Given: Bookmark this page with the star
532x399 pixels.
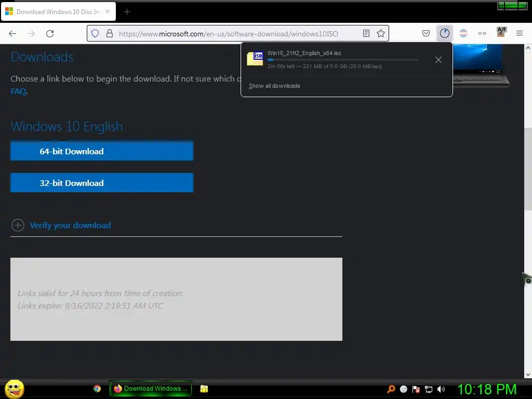Looking at the screenshot, I should [x=381, y=33].
